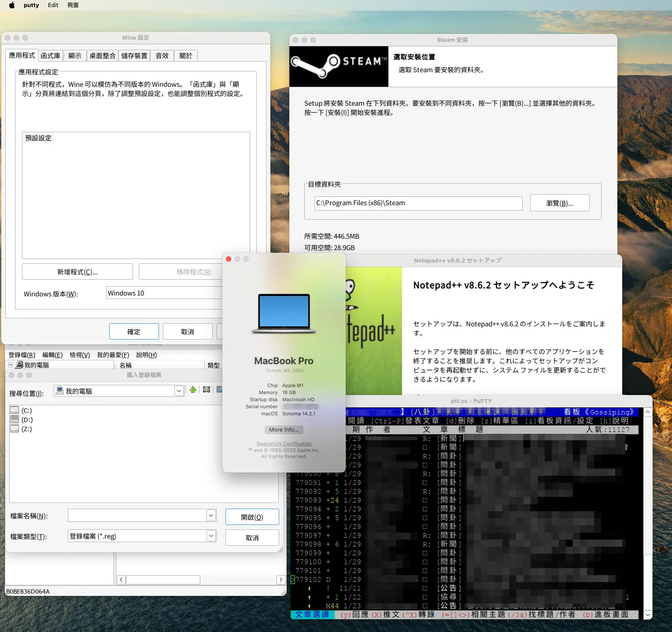Click the green up-one-level arrow icon
This screenshot has width=672, height=632.
(193, 390)
